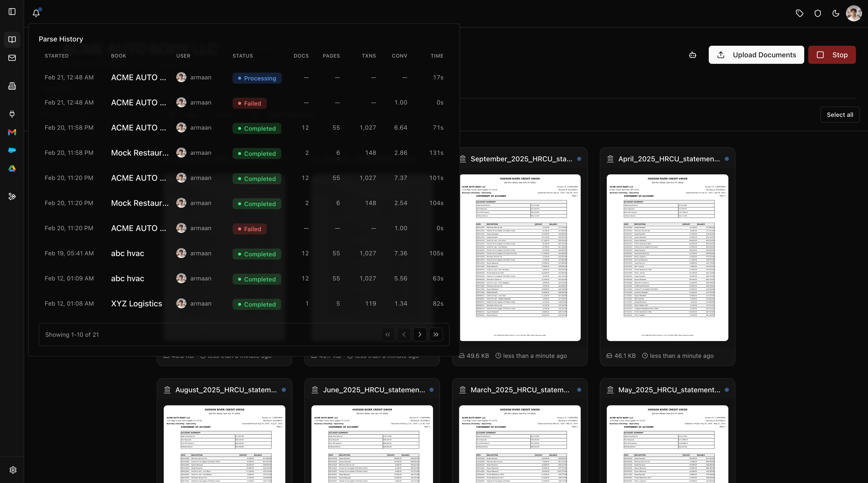The image size is (868, 483).
Task: Click the STATUS column header
Action: click(x=243, y=56)
